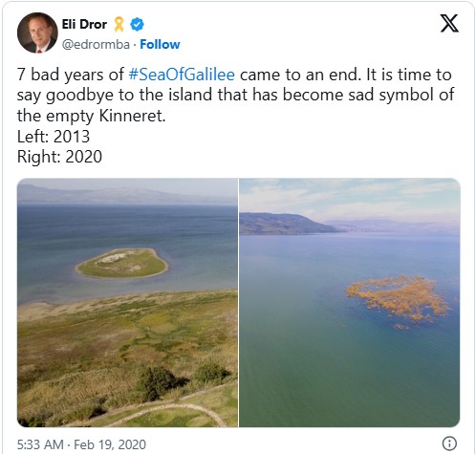This screenshot has width=476, height=454.
Task: Click the "Left: 2013" caption line
Action: 54,137
